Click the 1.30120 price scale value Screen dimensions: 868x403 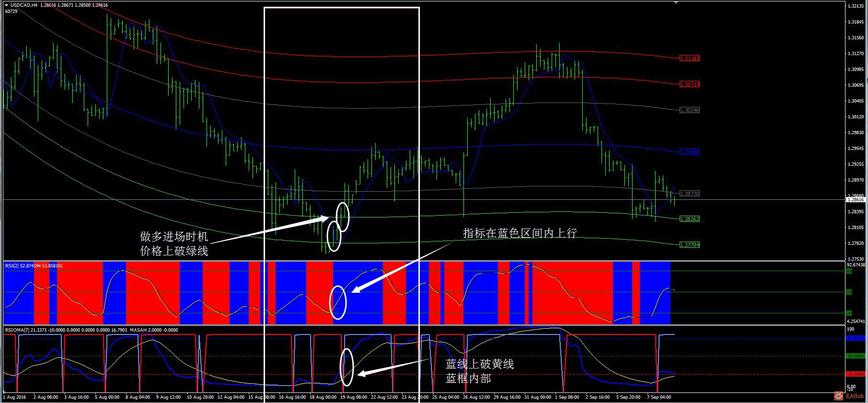pos(856,117)
